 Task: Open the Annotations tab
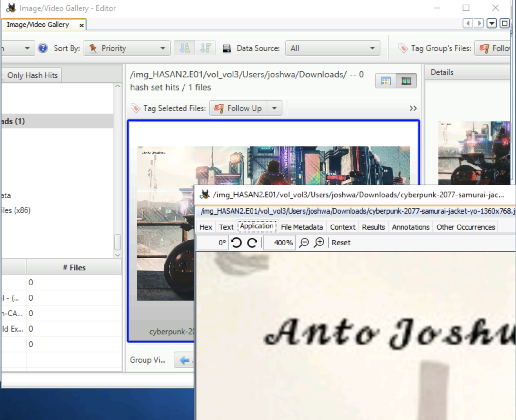tap(411, 227)
